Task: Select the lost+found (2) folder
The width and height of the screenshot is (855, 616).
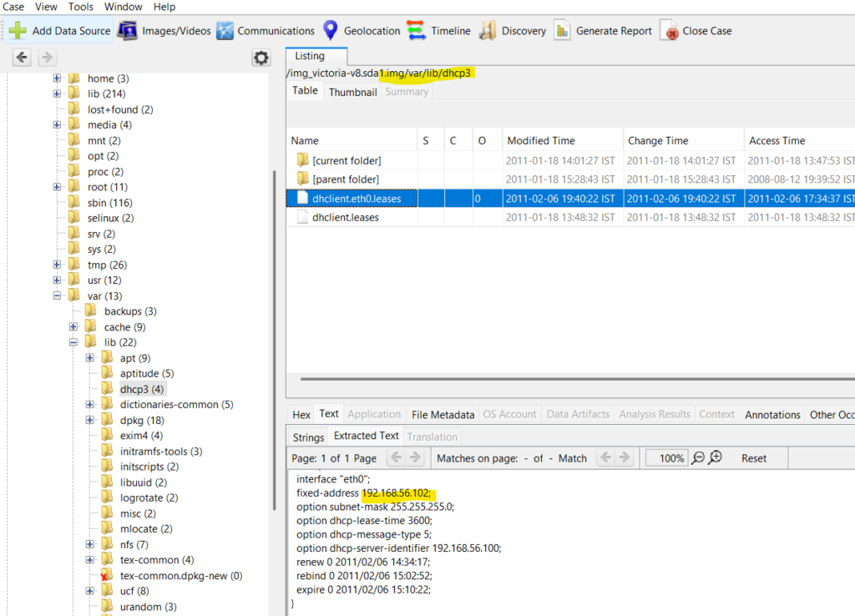Action: click(x=120, y=109)
